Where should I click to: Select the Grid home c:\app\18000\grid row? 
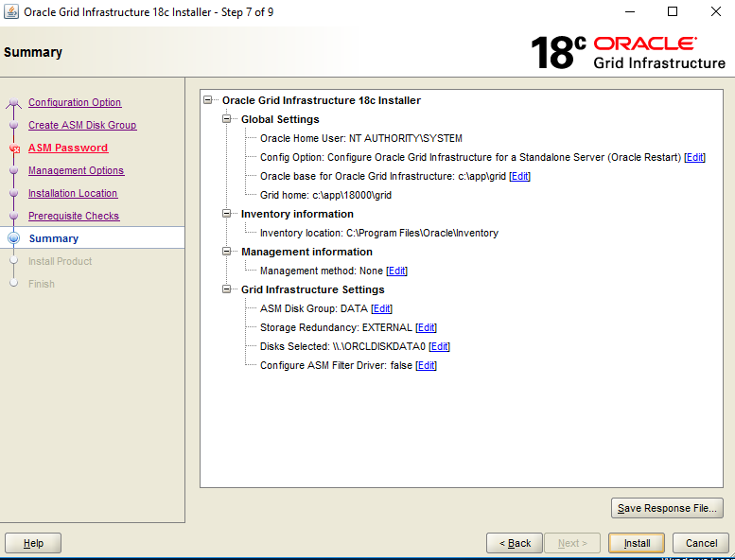(x=325, y=195)
